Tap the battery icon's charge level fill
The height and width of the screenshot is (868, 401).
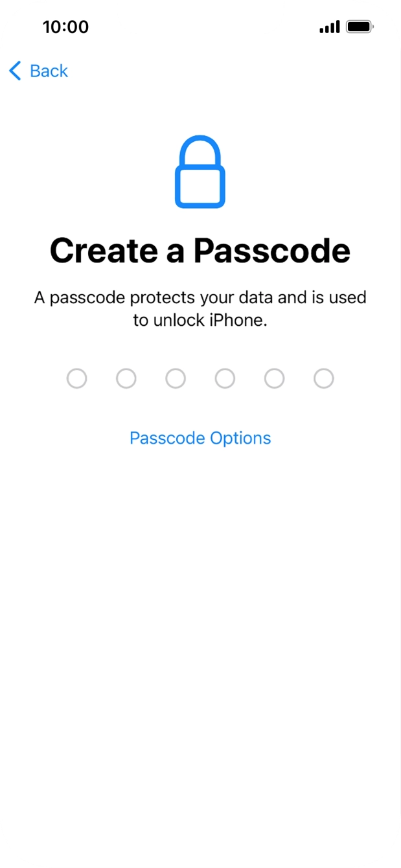click(357, 26)
